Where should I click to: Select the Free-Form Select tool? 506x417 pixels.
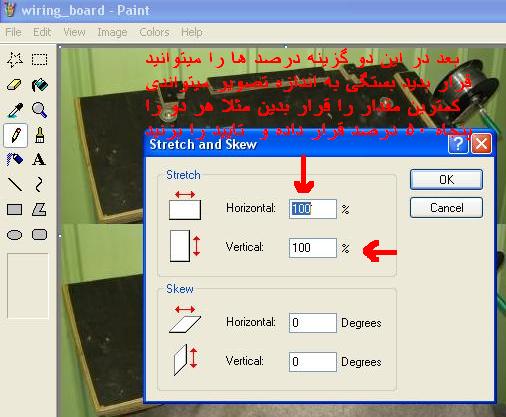tap(15, 60)
